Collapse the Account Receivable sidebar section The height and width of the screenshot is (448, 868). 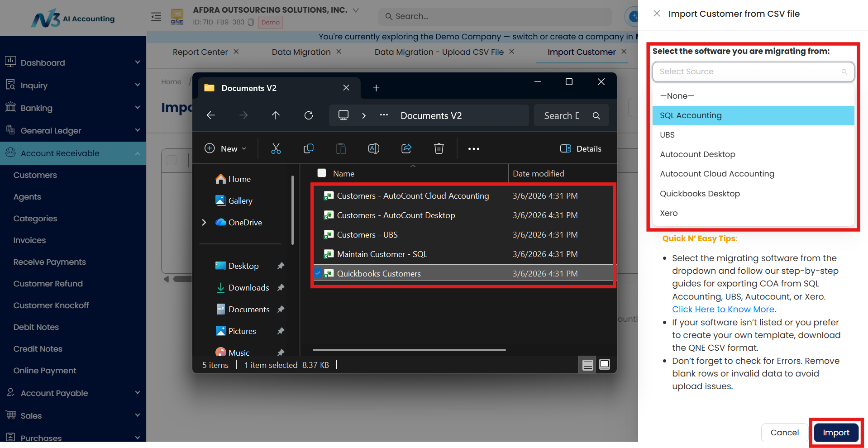138,153
